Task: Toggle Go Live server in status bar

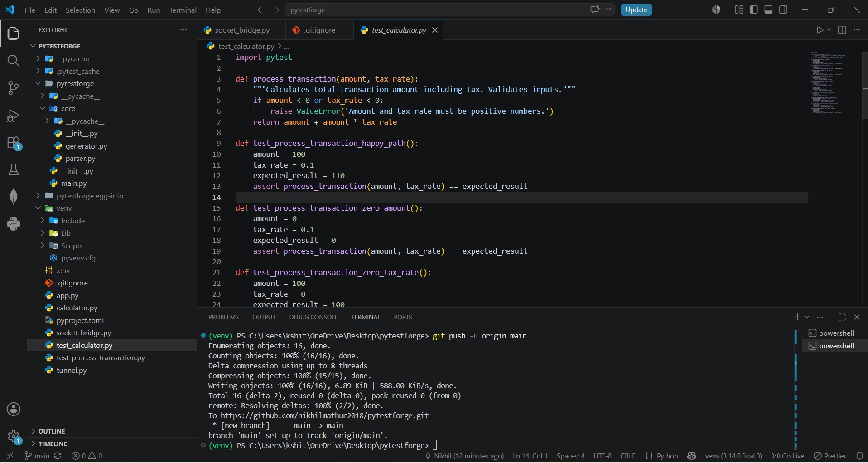Action: click(788, 456)
